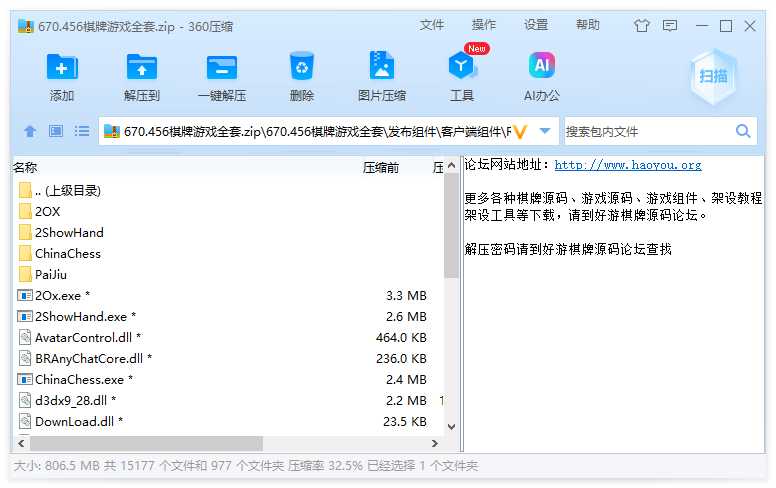Go up one level with the arrow icon
The height and width of the screenshot is (488, 776).
point(30,131)
